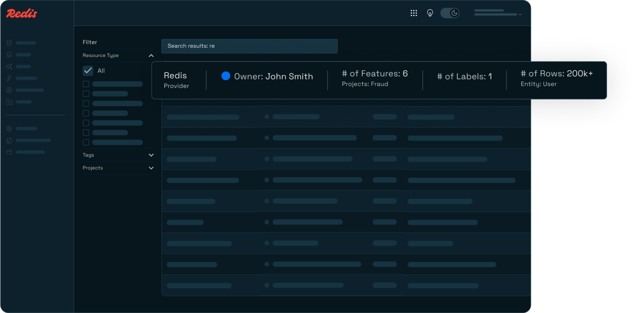The image size is (644, 313).
Task: Click "# of Labels: 1" in the card
Action: (465, 76)
